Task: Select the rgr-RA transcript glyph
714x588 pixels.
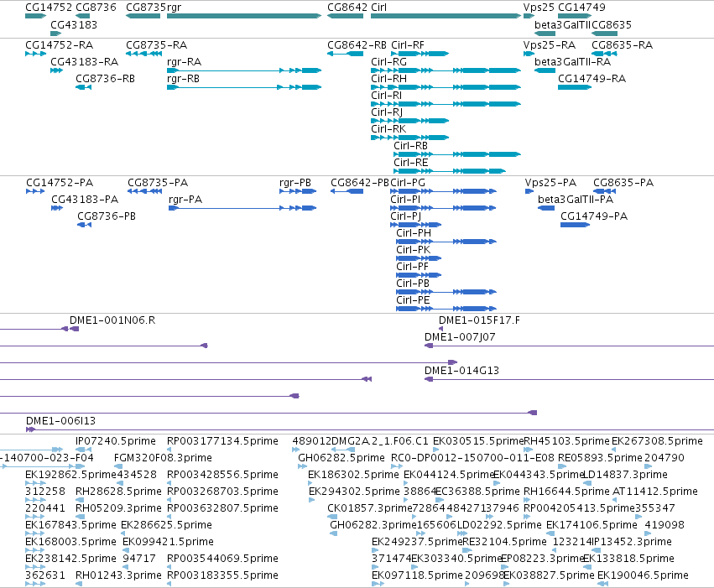Action: click(x=244, y=70)
